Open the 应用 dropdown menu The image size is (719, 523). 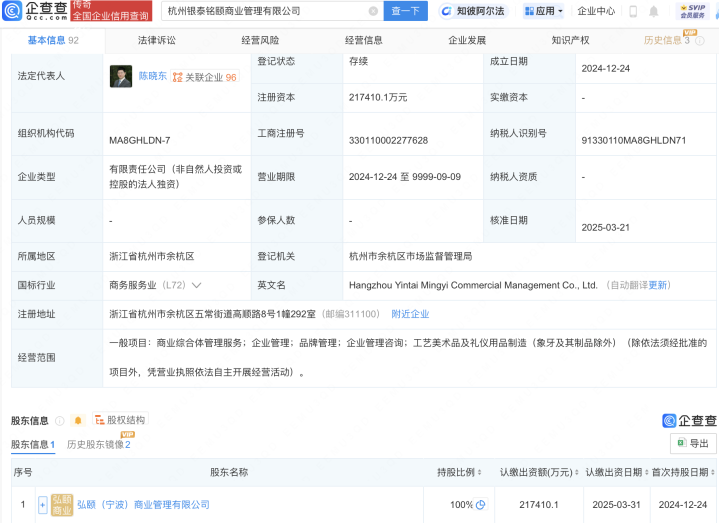543,11
